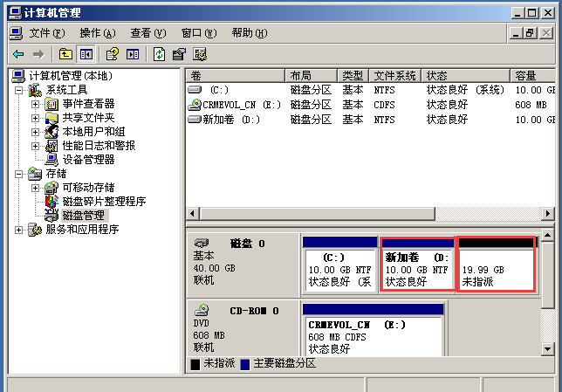Open the Help question mark toolbar icon

113,54
